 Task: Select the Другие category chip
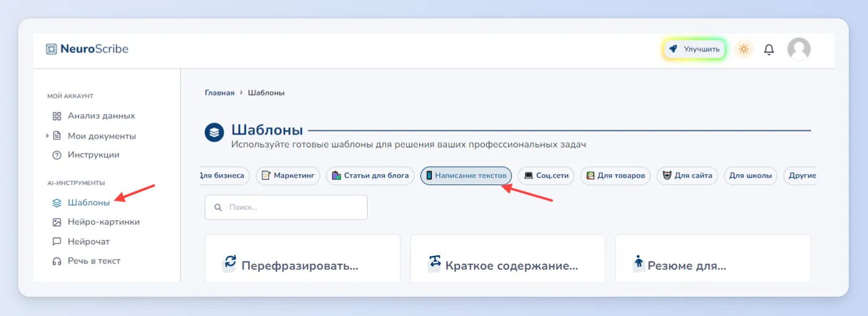click(x=800, y=176)
